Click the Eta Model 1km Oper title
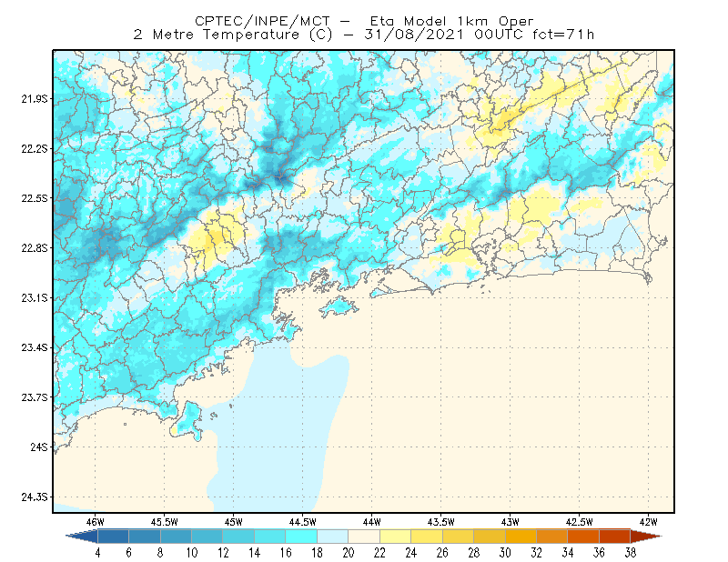 [451, 21]
